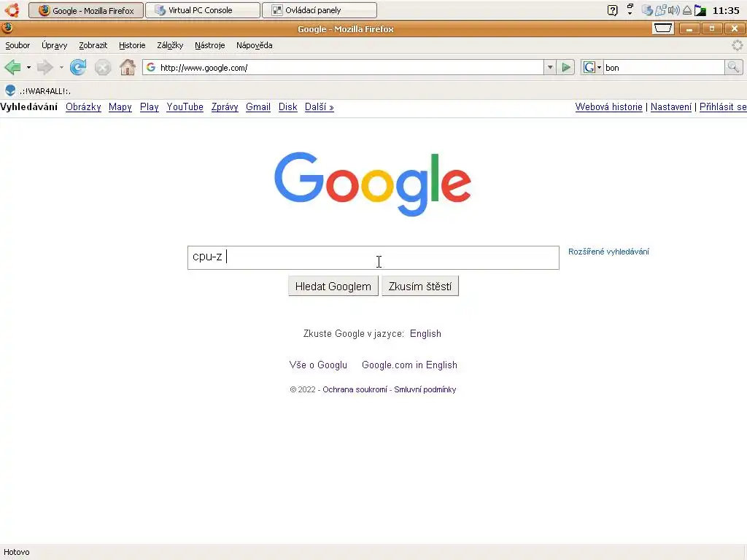The height and width of the screenshot is (560, 747).
Task: Click the Hledat Googlem button
Action: (333, 286)
